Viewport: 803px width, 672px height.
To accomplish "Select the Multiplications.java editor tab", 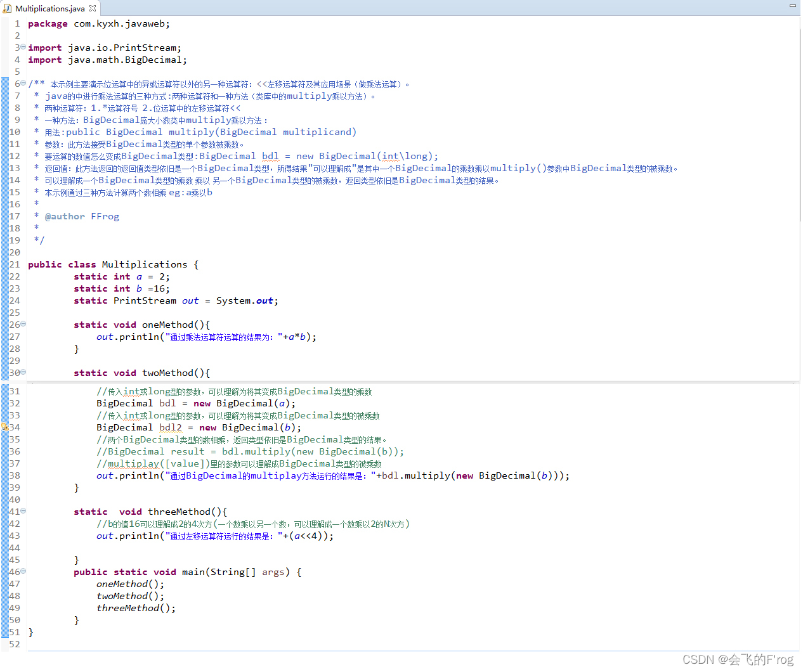I will (x=50, y=8).
